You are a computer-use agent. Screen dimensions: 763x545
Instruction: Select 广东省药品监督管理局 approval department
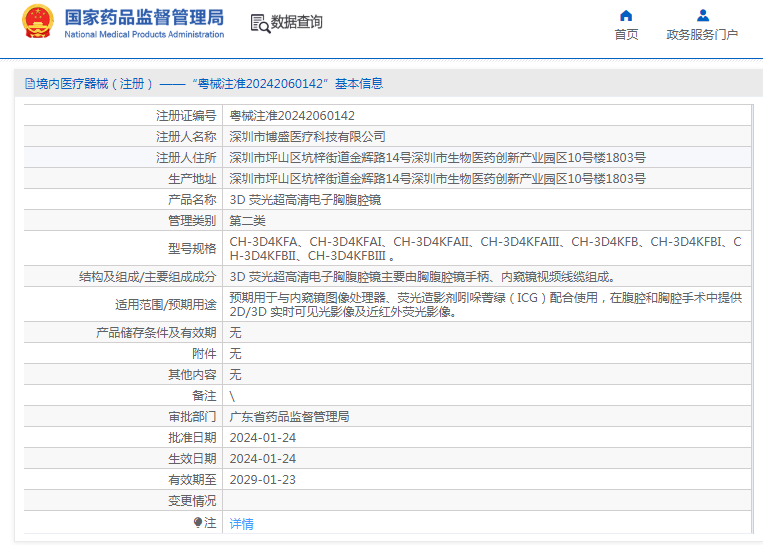[x=289, y=417]
